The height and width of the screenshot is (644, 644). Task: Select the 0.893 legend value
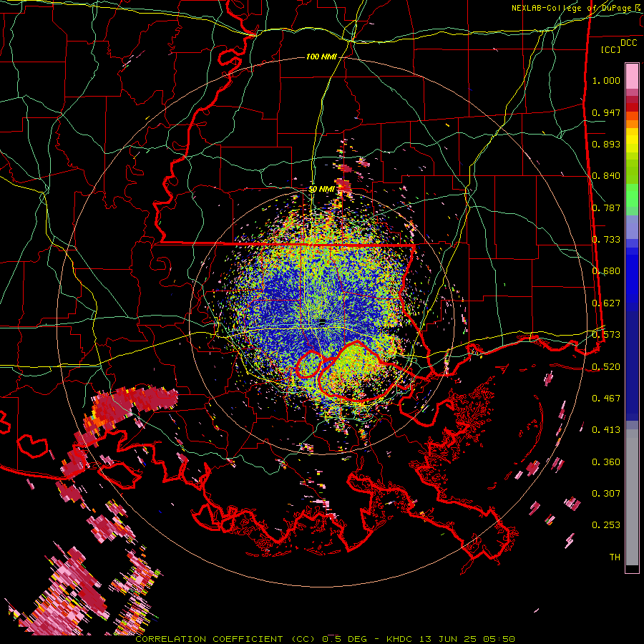tap(606, 144)
